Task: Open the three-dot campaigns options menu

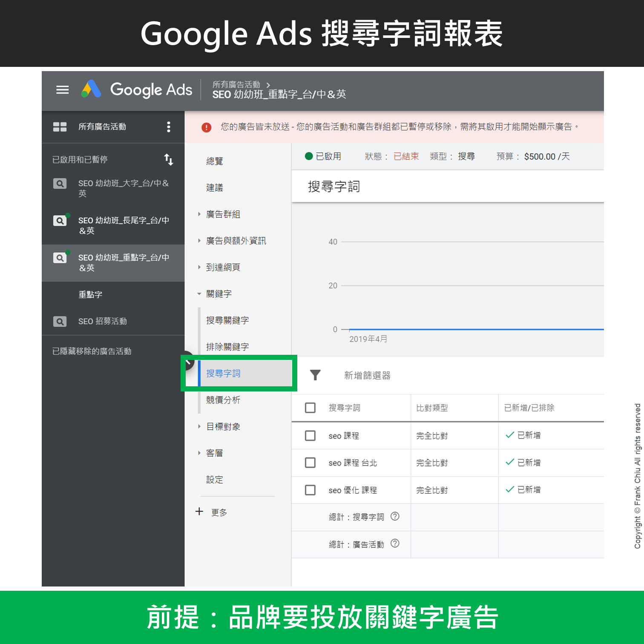Action: [169, 127]
